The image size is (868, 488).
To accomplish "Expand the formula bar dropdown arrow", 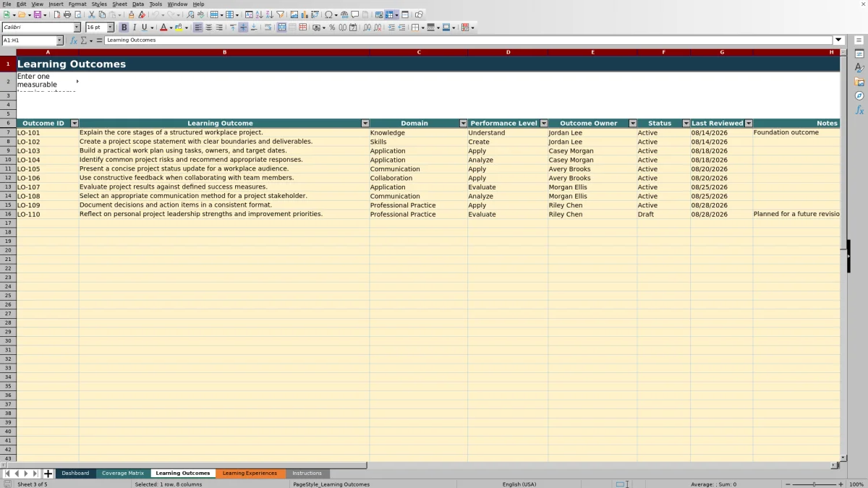I will tap(839, 40).
